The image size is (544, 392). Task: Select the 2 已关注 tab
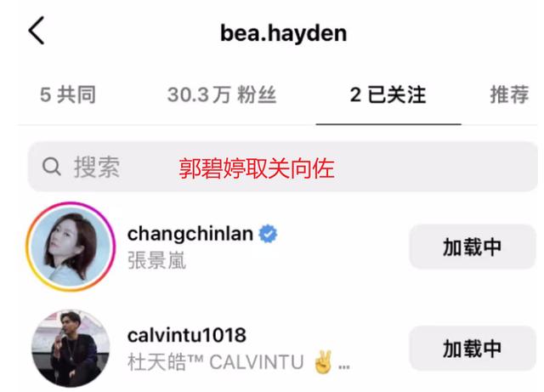388,94
